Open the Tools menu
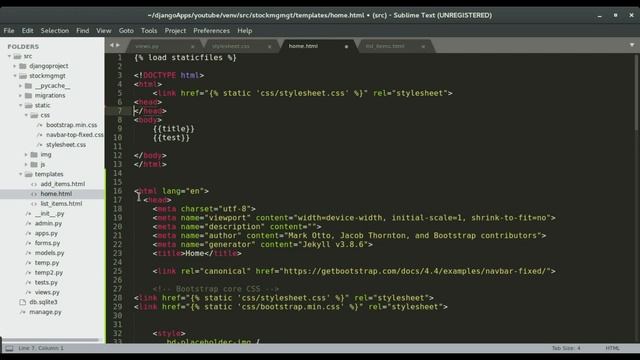Image resolution: width=640 pixels, height=360 pixels. click(x=149, y=31)
